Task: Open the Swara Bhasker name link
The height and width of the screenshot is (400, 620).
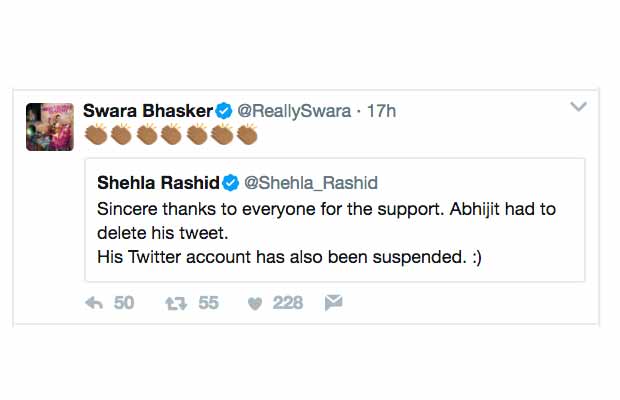Action: pyautogui.click(x=148, y=111)
